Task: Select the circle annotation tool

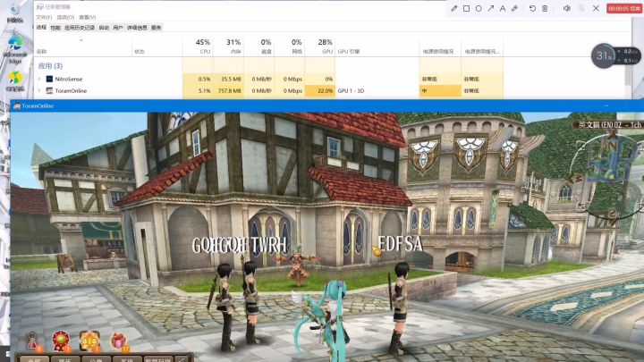Action: (479, 8)
